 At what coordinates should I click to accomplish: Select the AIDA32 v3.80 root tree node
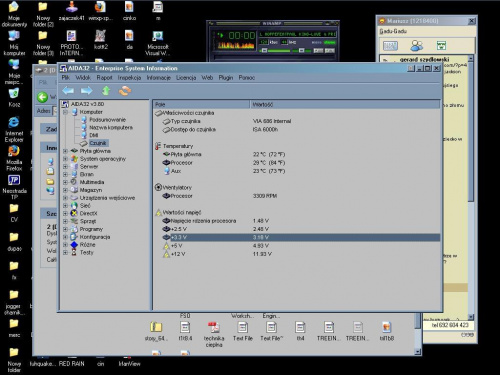click(x=87, y=104)
